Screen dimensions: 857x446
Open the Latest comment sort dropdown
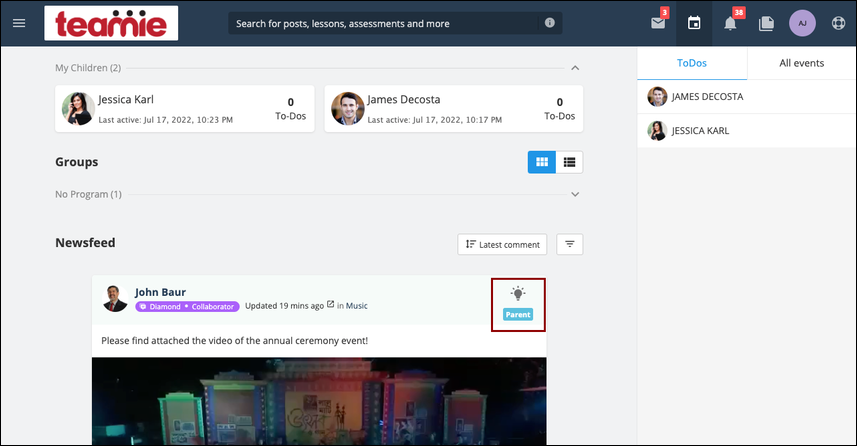502,244
